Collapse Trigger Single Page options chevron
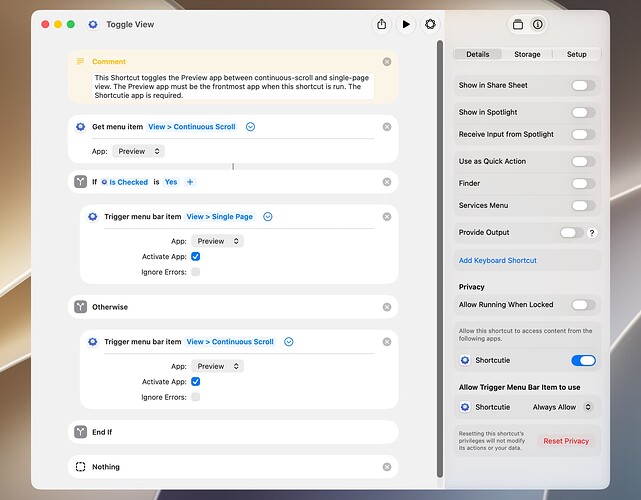 (268, 217)
